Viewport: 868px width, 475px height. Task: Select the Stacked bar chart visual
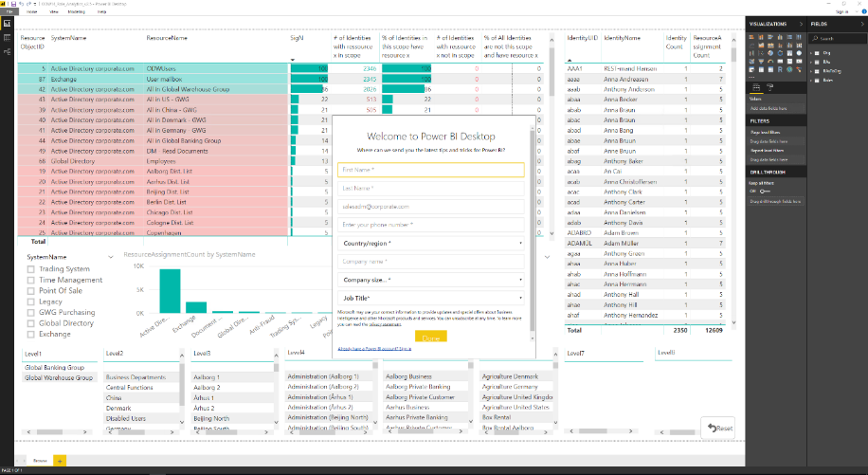(x=751, y=37)
